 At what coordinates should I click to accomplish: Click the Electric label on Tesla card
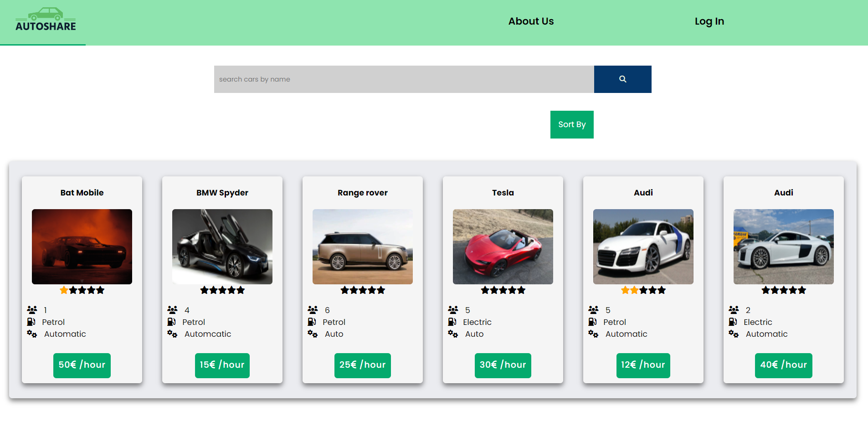pyautogui.click(x=477, y=322)
